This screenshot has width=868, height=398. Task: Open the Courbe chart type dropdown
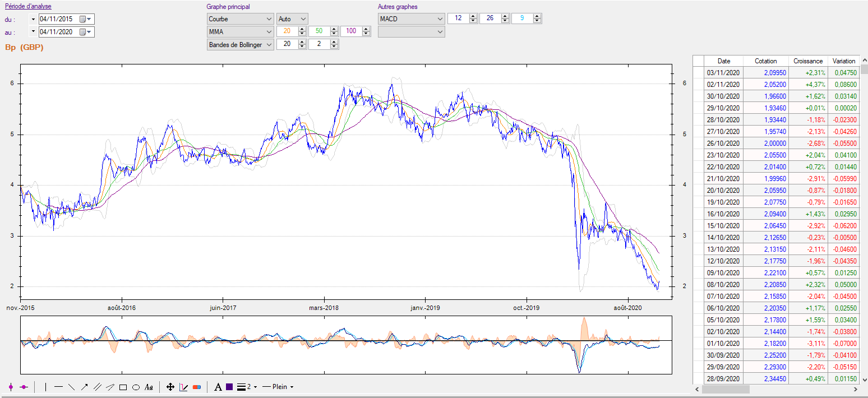click(x=240, y=18)
